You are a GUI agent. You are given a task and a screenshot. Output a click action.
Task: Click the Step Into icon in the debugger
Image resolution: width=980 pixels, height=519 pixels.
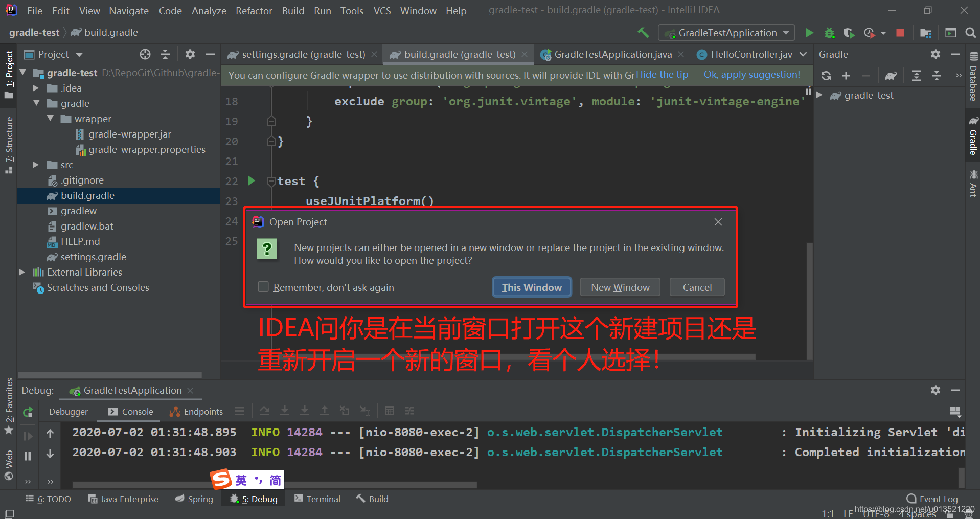click(285, 411)
